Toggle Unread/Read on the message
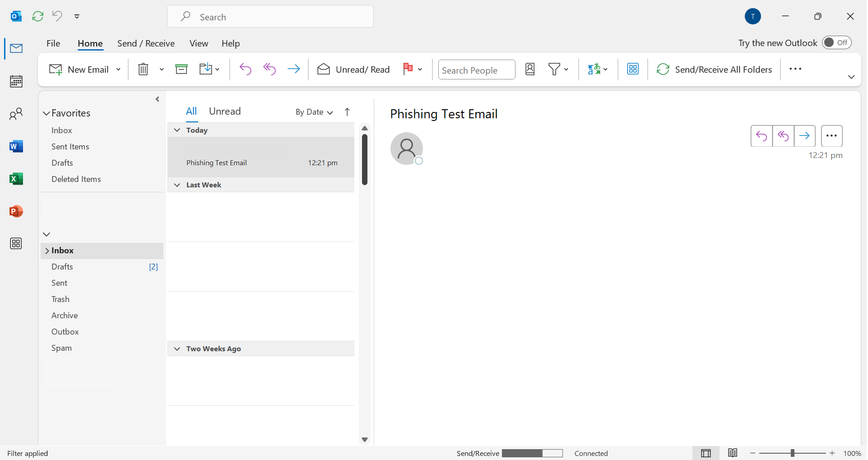This screenshot has width=868, height=460. 353,69
